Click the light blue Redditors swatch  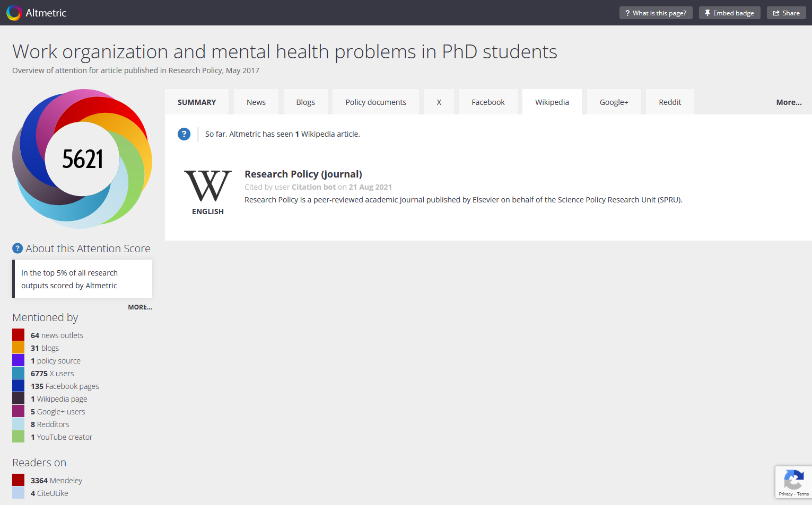(18, 424)
